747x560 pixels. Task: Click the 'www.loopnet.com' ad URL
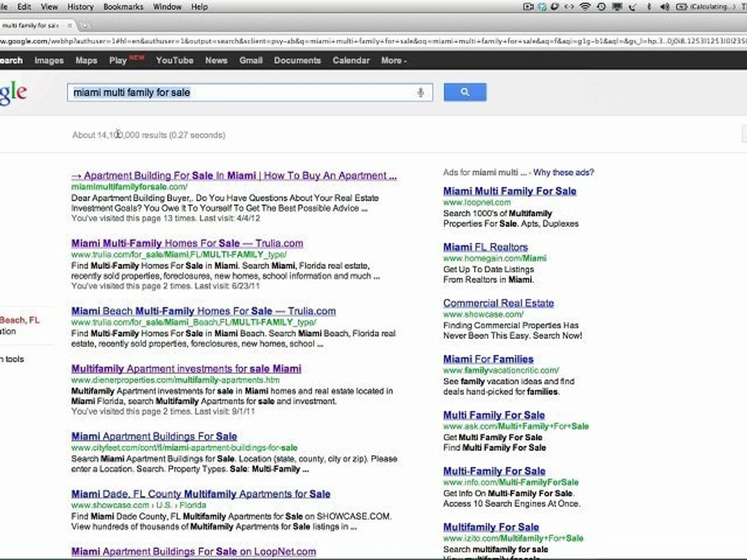pyautogui.click(x=477, y=202)
